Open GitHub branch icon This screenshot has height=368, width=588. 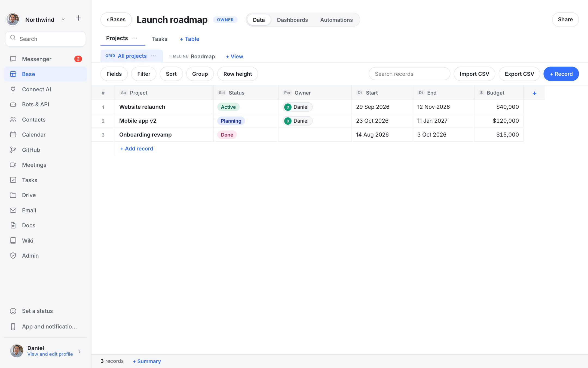[x=13, y=150]
